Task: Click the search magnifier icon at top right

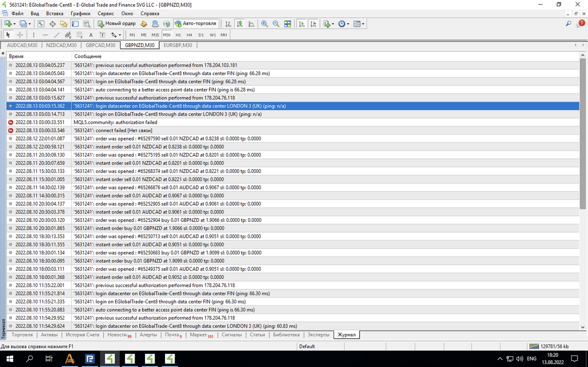Action: point(568,24)
